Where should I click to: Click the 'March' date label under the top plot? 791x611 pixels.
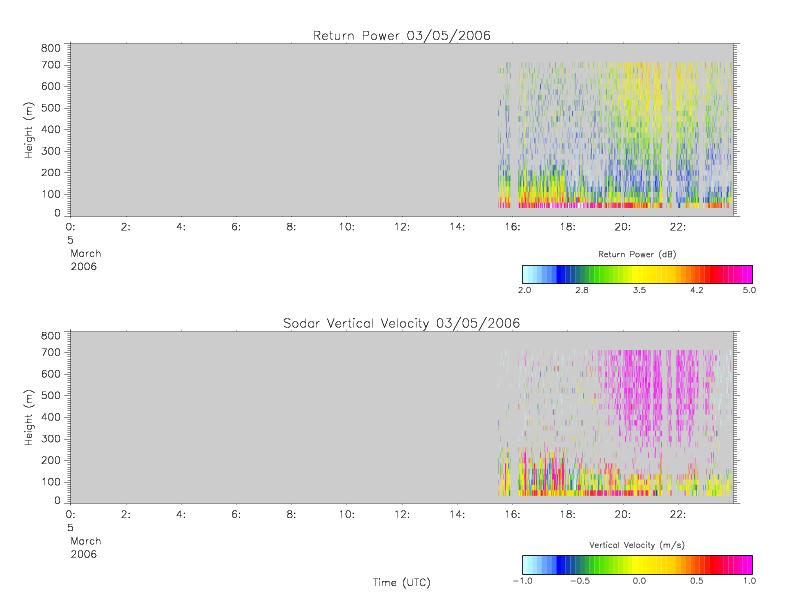point(86,253)
